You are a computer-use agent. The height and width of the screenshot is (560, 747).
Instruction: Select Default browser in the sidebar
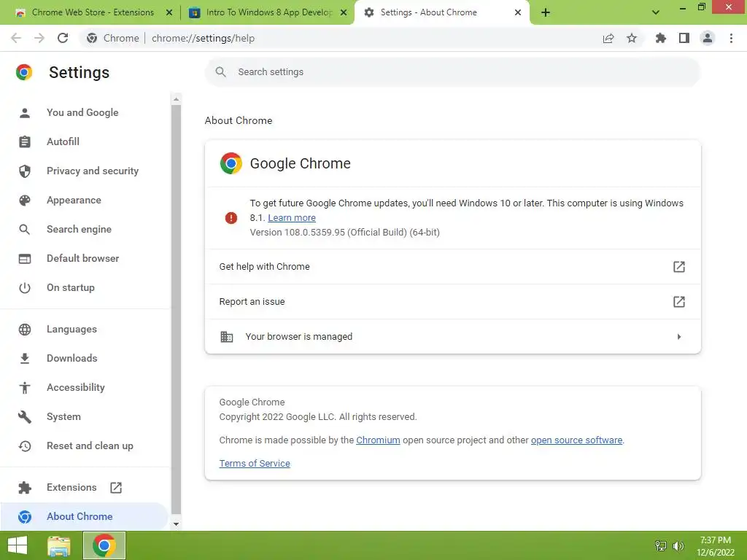point(84,258)
